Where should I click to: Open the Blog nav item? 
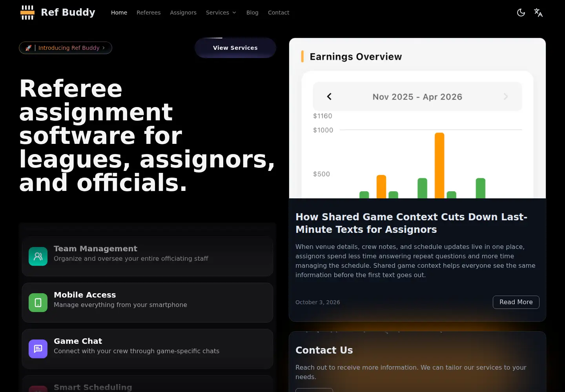[252, 13]
